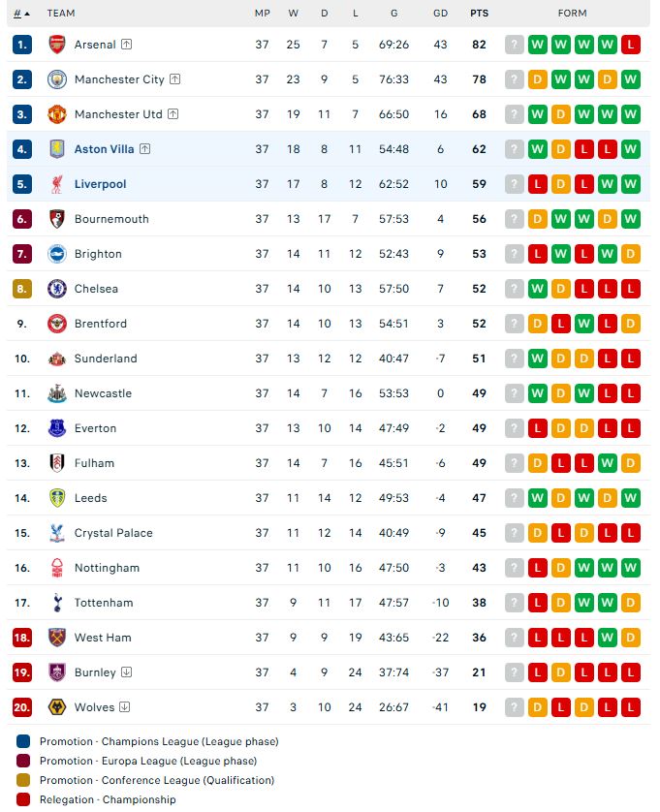Click the Chelsea club crest icon

[57, 289]
